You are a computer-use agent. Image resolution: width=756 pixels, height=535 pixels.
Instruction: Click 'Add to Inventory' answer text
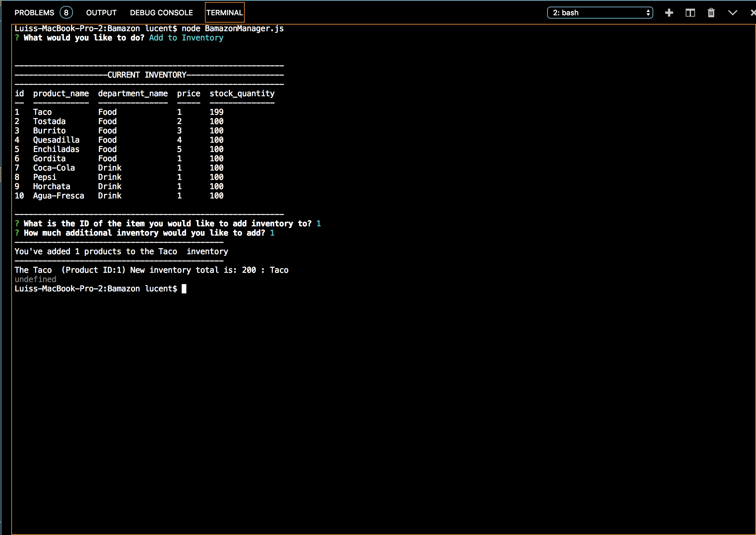point(186,38)
